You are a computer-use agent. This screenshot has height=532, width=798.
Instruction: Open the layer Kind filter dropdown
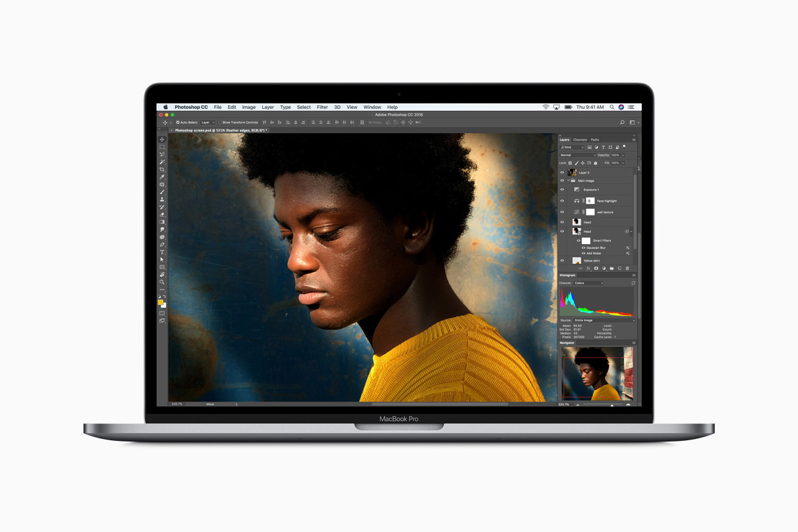click(x=573, y=147)
